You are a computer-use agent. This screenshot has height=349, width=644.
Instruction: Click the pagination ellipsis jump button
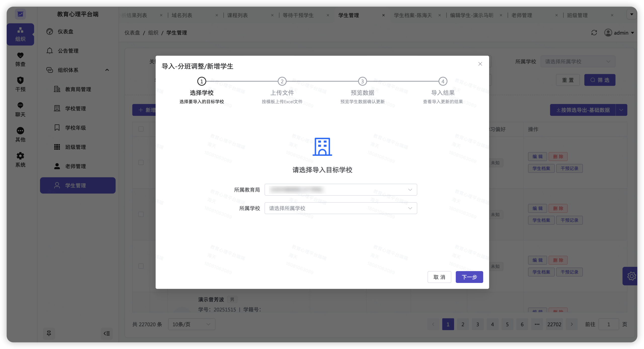537,324
